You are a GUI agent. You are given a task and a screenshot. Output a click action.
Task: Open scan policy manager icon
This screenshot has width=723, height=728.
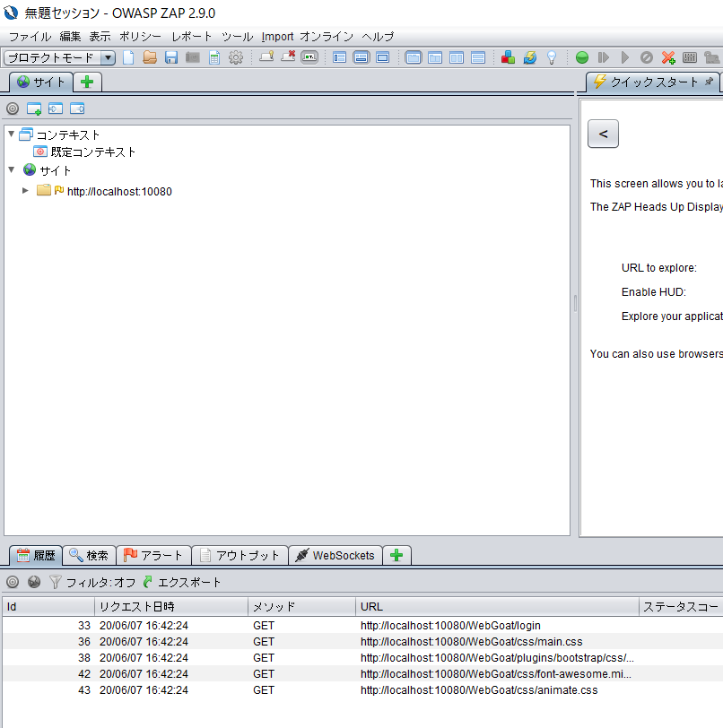690,57
